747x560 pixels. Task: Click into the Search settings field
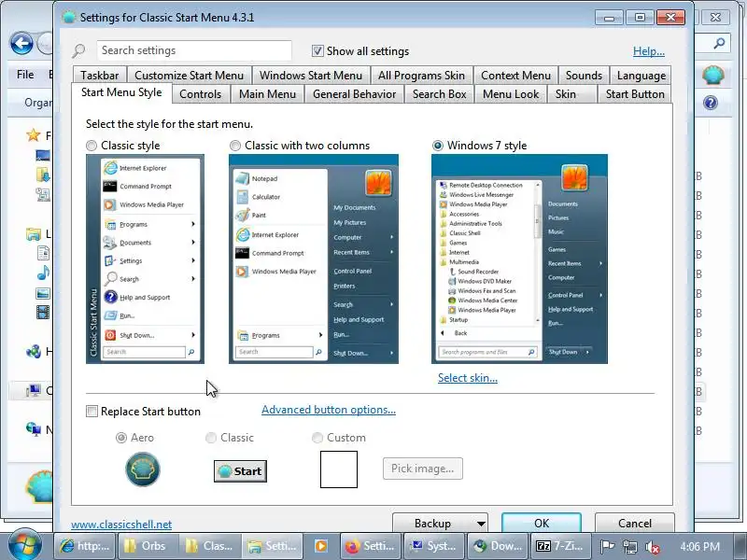click(194, 50)
